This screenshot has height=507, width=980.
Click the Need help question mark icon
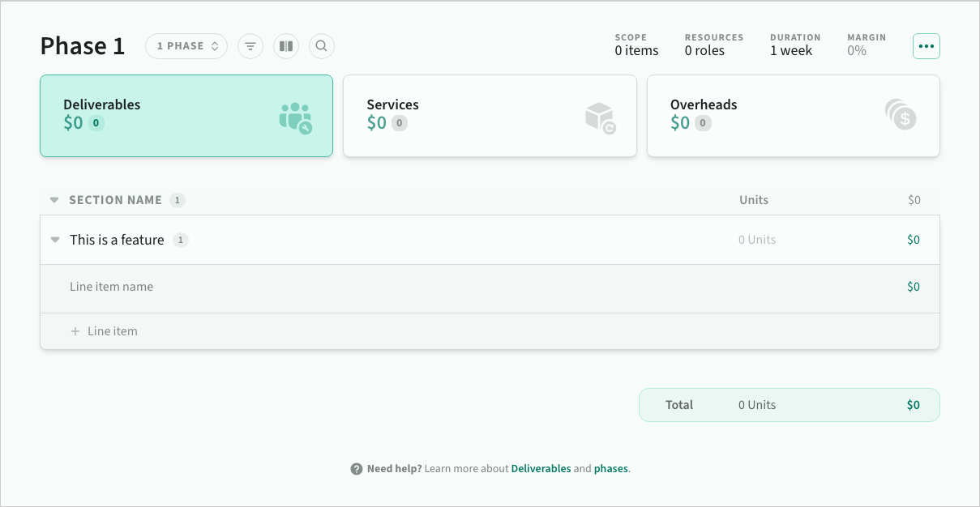pyautogui.click(x=357, y=469)
